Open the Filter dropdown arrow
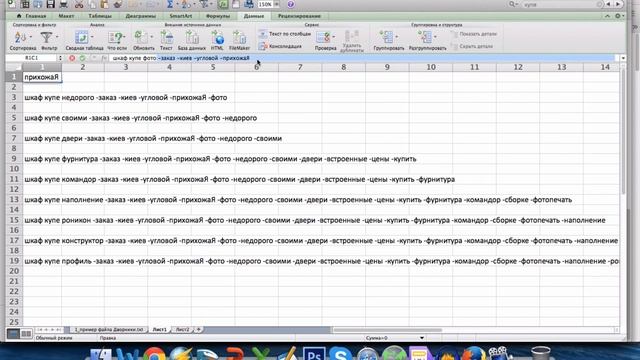640x360 pixels. click(56, 37)
